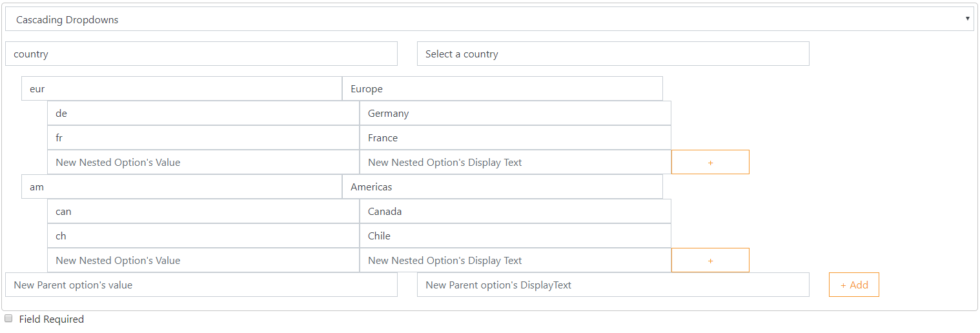Click New Nested Option's Display Text under Americas

point(515,260)
